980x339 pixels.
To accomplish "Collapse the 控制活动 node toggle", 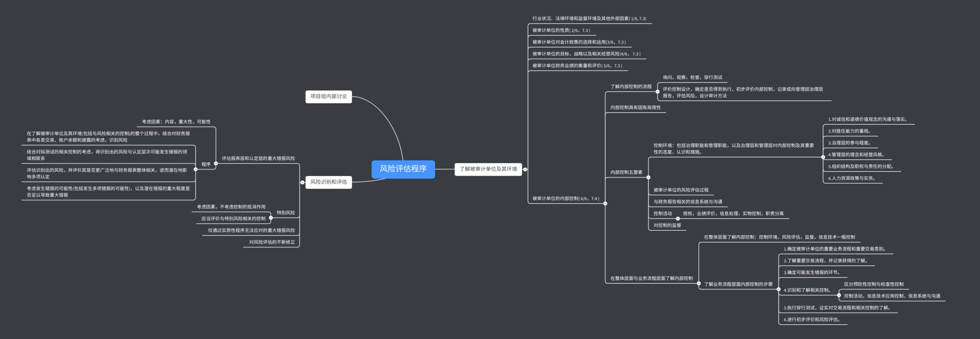I will tap(678, 219).
